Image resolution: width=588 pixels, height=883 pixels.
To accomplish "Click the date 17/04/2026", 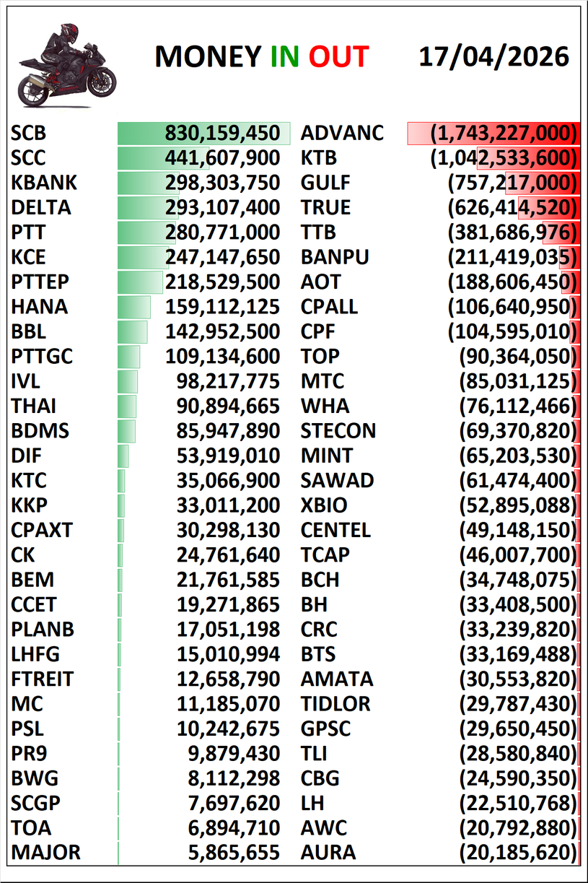I will (x=493, y=56).
